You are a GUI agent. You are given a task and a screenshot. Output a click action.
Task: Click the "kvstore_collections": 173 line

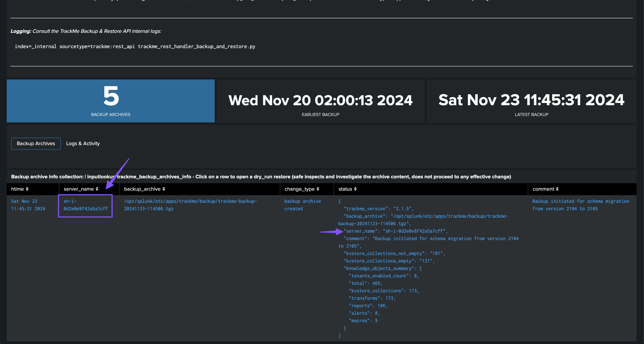[x=384, y=291]
